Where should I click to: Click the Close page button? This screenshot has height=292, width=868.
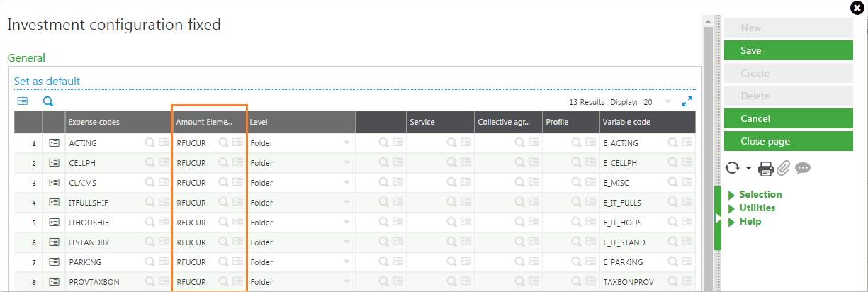coord(789,141)
